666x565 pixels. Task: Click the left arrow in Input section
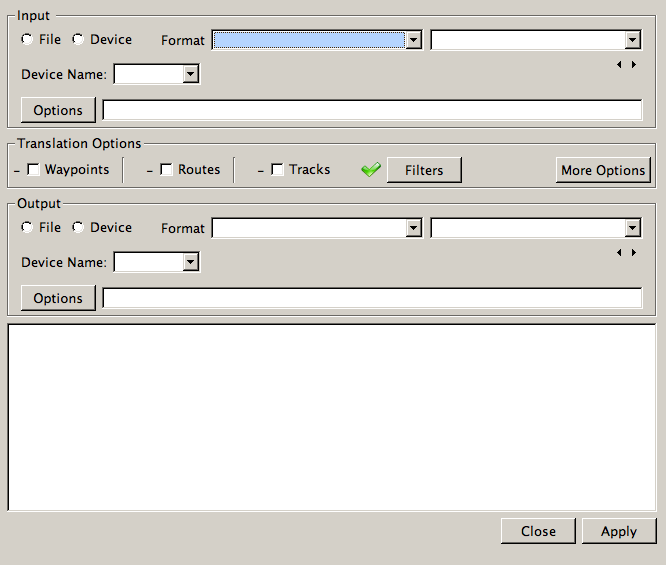click(x=619, y=64)
